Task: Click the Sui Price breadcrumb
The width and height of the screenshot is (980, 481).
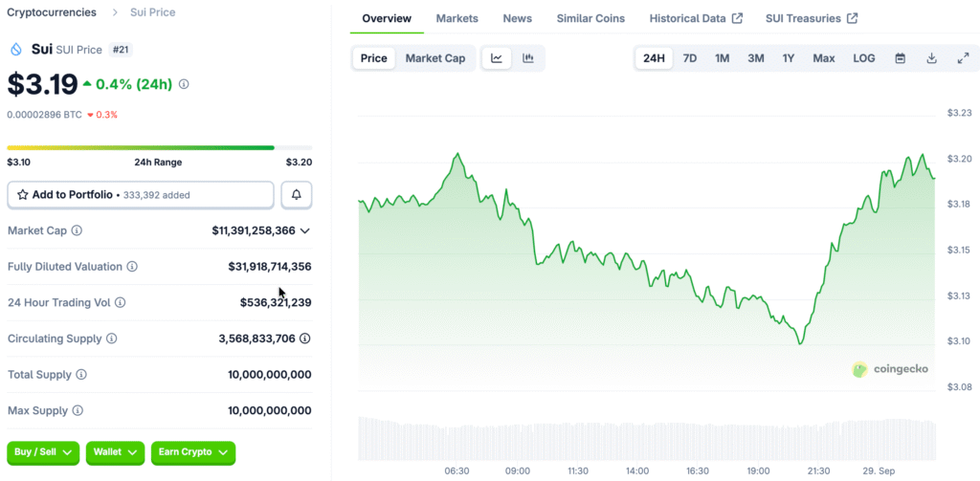Action: [x=152, y=12]
